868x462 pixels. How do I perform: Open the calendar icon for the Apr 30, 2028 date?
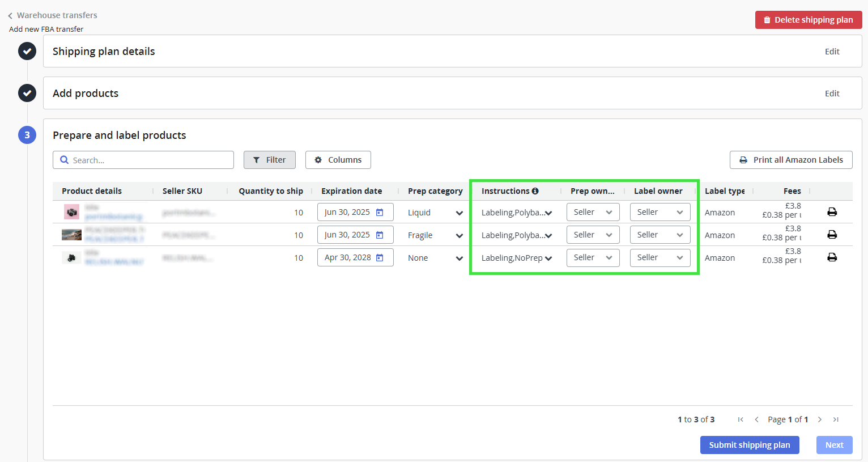(x=380, y=257)
